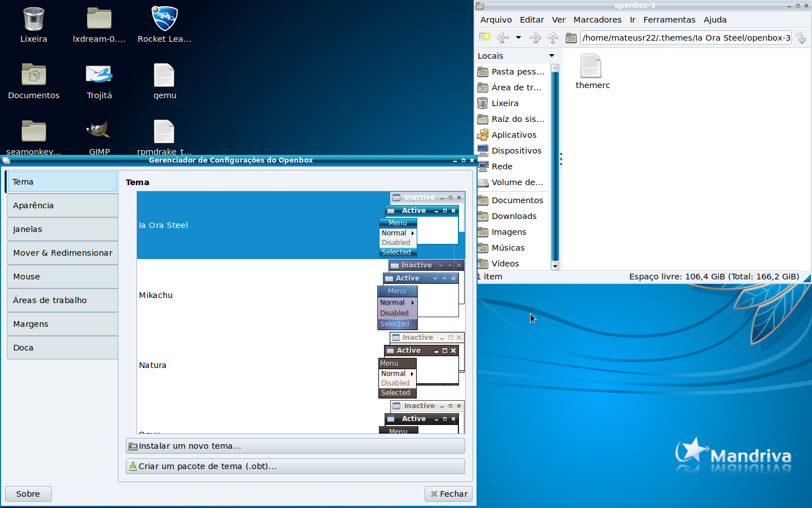The width and height of the screenshot is (812, 508).
Task: Click the Fechar button
Action: tap(449, 494)
